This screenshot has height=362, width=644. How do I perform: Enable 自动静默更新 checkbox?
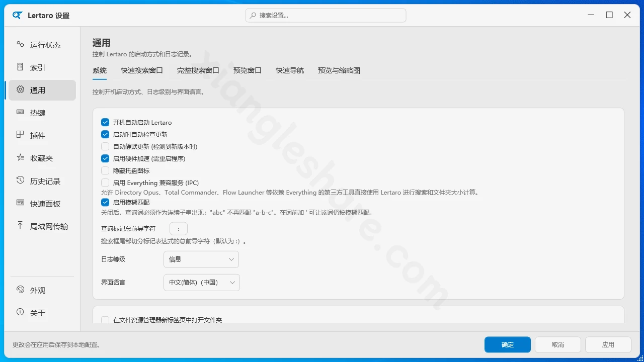(x=105, y=146)
